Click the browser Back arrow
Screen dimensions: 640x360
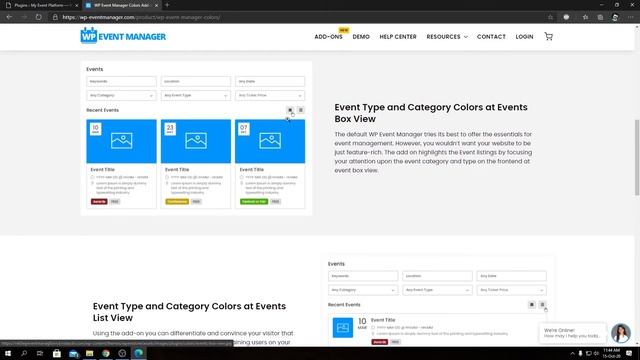9,17
